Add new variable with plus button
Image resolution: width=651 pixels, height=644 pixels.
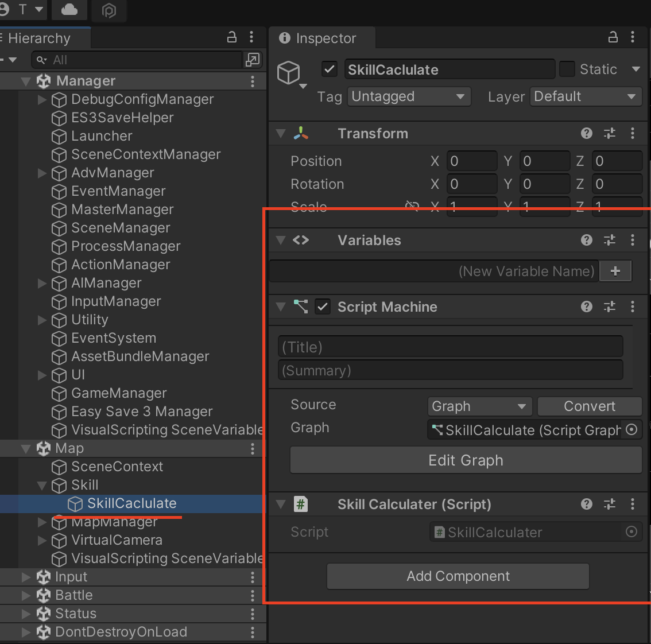[616, 271]
